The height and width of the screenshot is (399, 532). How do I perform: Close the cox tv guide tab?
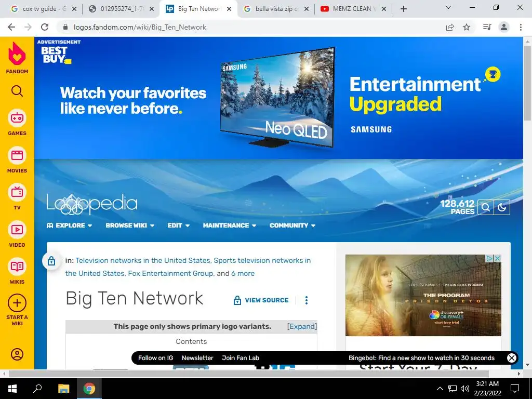tap(74, 9)
